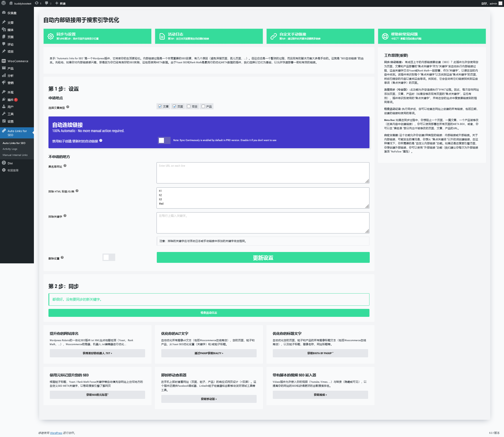Open the WordPress footer link
The image size is (504, 437).
(56, 433)
